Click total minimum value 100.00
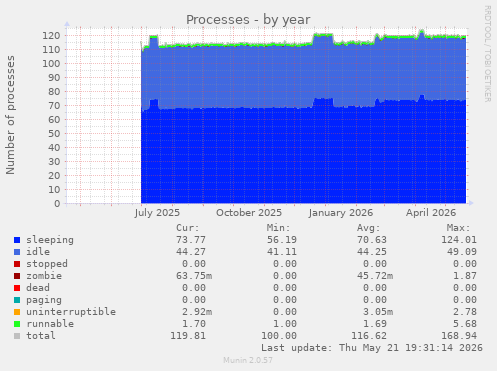497x371 pixels. [279, 336]
